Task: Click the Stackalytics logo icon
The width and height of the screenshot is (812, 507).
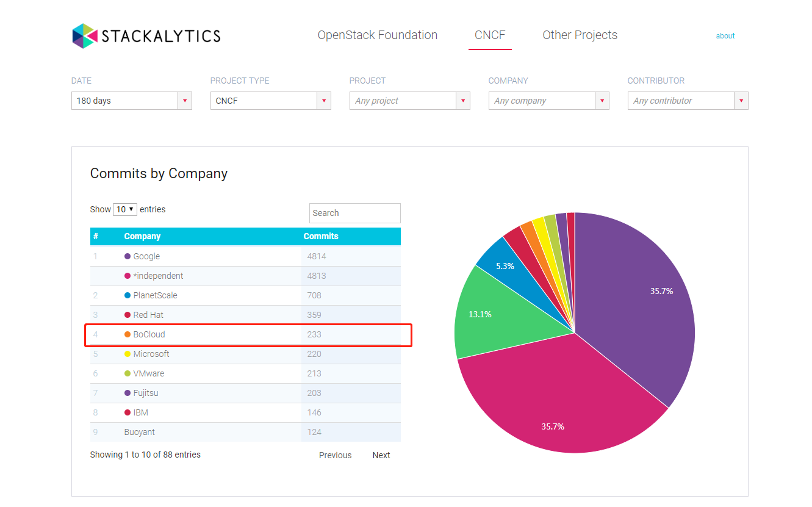Action: pos(84,36)
